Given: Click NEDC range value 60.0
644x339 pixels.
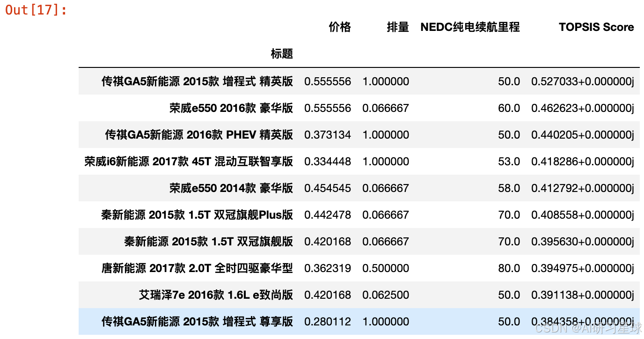Looking at the screenshot, I should coord(509,108).
